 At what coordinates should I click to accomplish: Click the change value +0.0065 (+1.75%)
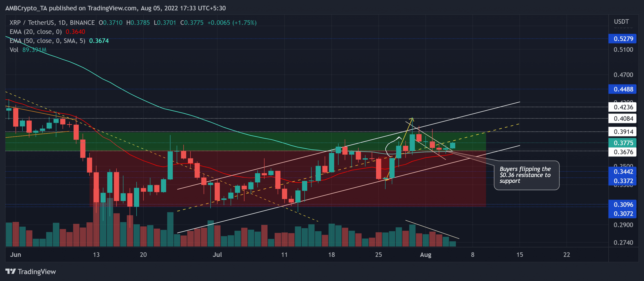point(232,23)
